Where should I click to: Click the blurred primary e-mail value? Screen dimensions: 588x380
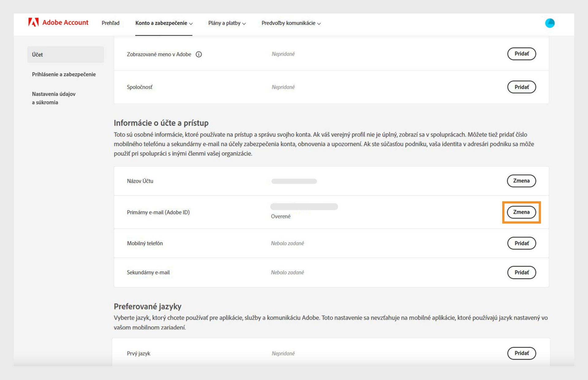tap(304, 207)
